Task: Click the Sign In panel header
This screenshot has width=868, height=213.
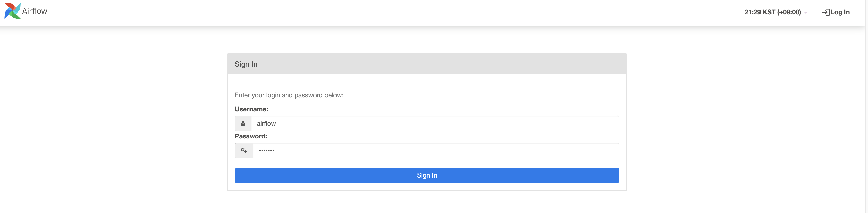Action: click(x=427, y=64)
